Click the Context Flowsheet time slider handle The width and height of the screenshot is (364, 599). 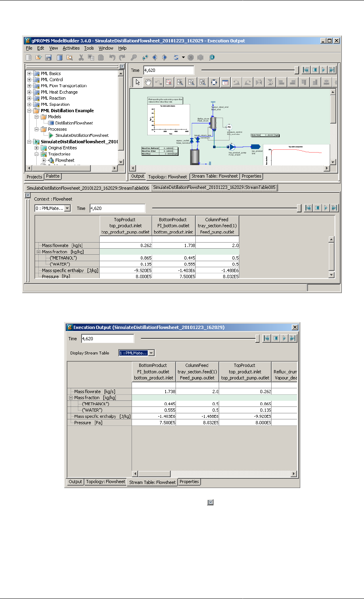[x=299, y=208]
